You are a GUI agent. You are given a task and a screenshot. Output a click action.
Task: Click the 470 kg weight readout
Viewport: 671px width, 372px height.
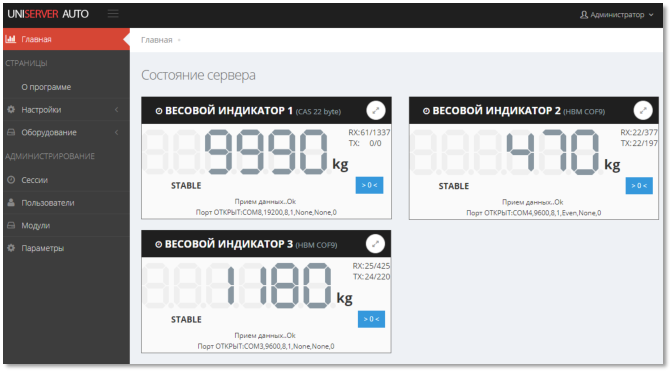tap(563, 152)
